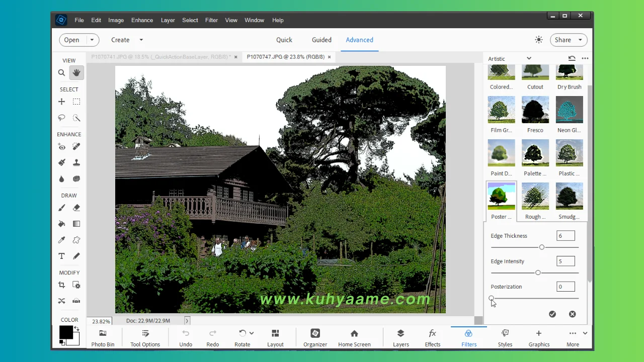Toggle the Filters panel

(x=468, y=338)
